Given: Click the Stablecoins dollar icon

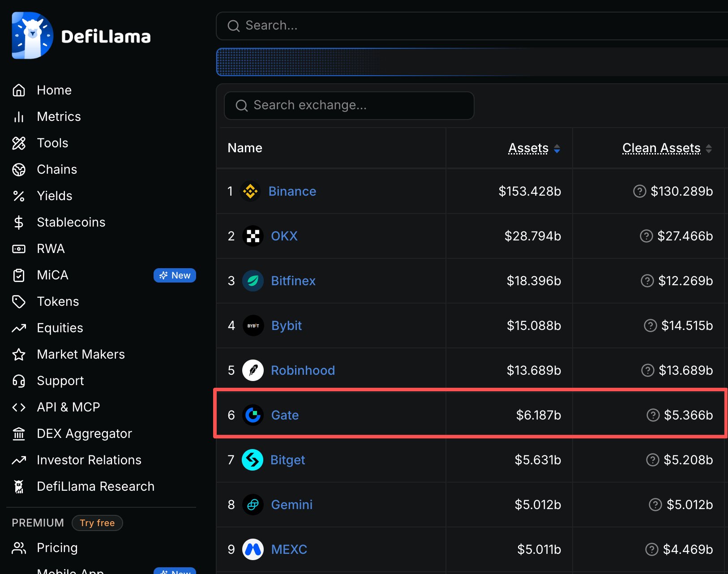Looking at the screenshot, I should pyautogui.click(x=19, y=222).
